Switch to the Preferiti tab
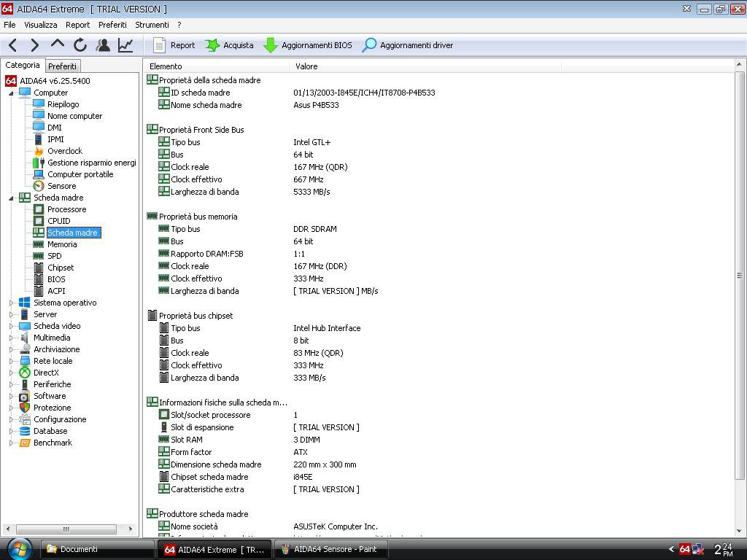The width and height of the screenshot is (747, 560). coord(62,66)
